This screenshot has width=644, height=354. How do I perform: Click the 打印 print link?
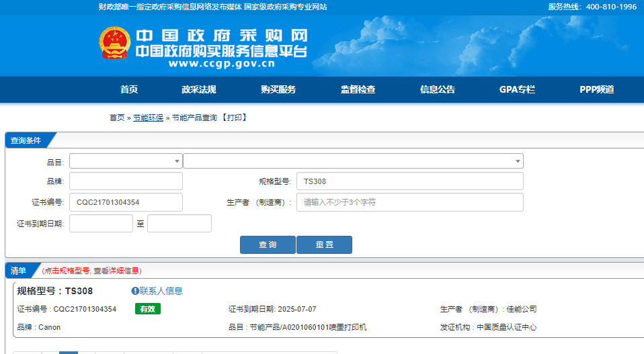pos(235,118)
